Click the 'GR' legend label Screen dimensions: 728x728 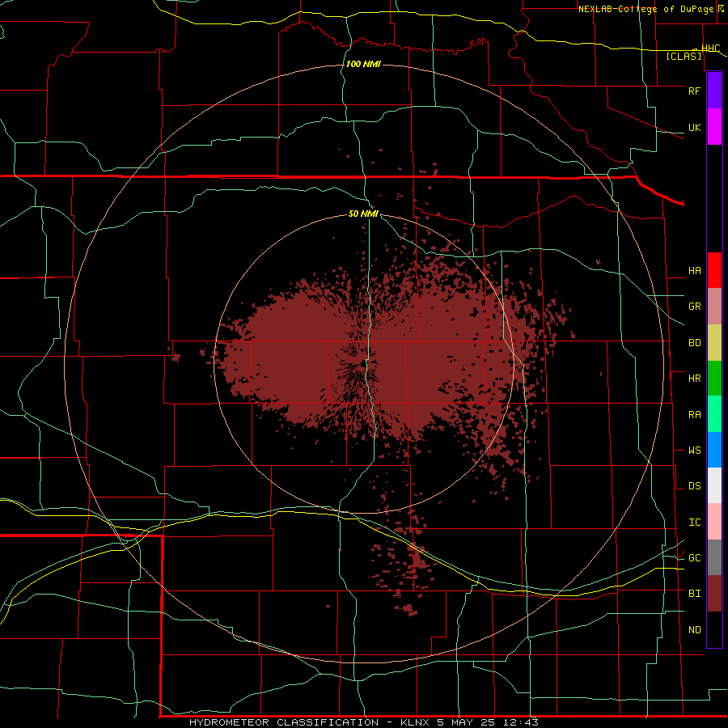pos(694,307)
